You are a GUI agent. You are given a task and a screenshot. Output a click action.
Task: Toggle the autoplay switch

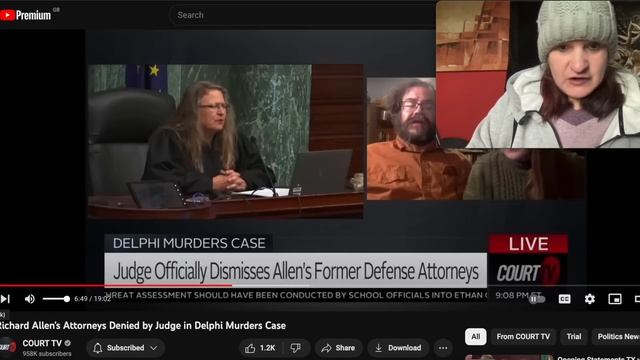(x=537, y=299)
